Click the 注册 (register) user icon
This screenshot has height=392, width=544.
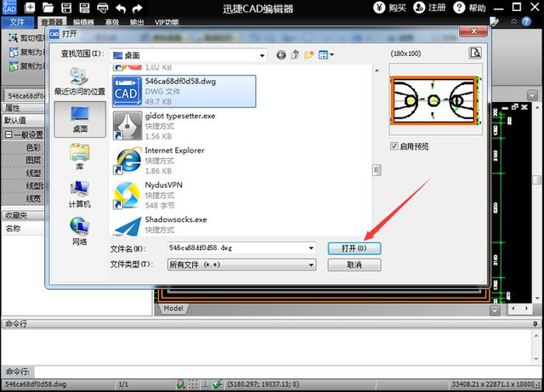point(419,8)
